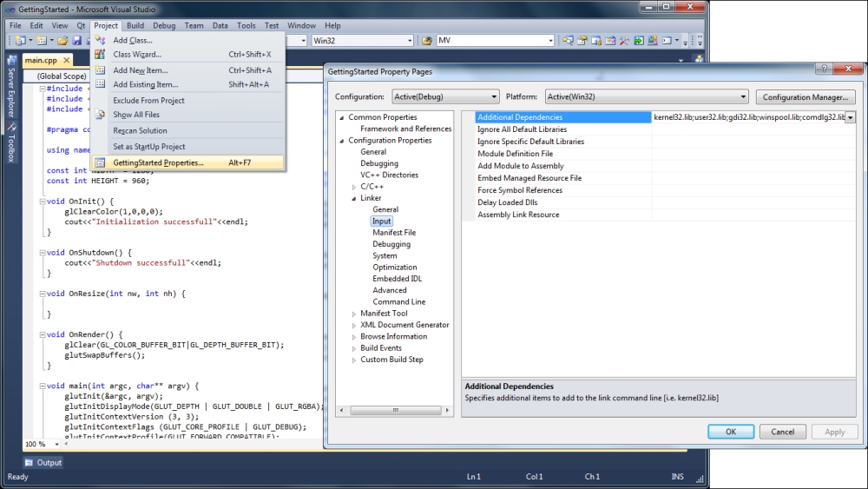Collapse the OnResize function fold marker
The height and width of the screenshot is (489, 868).
(x=42, y=294)
